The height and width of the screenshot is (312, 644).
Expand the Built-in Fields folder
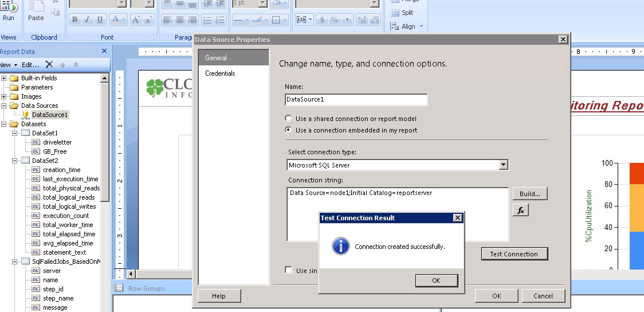[x=4, y=78]
